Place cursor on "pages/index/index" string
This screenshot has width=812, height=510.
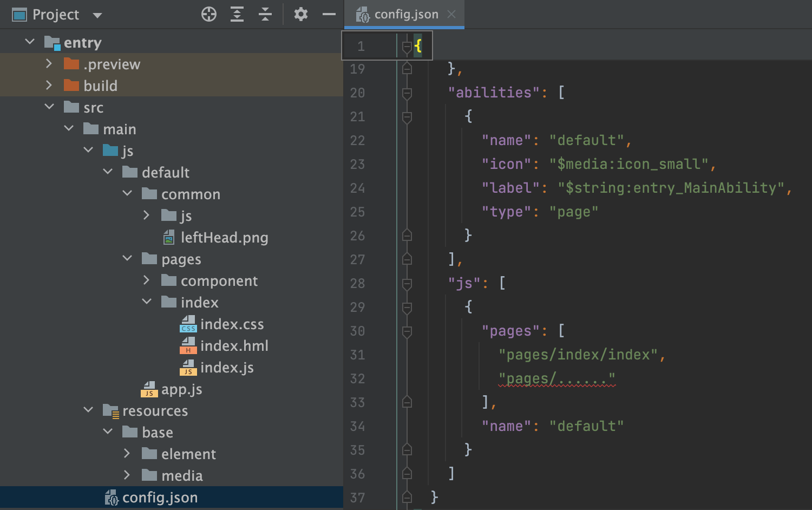578,355
